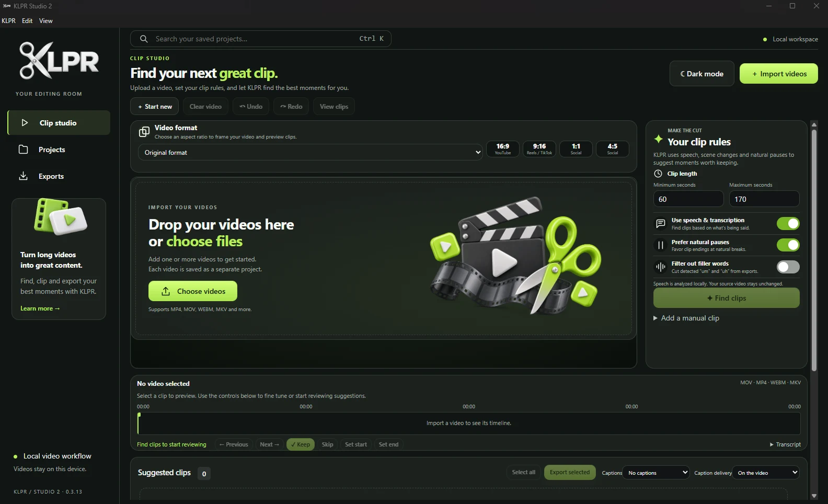The width and height of the screenshot is (828, 504).
Task: Click the Set start button
Action: [x=356, y=444]
